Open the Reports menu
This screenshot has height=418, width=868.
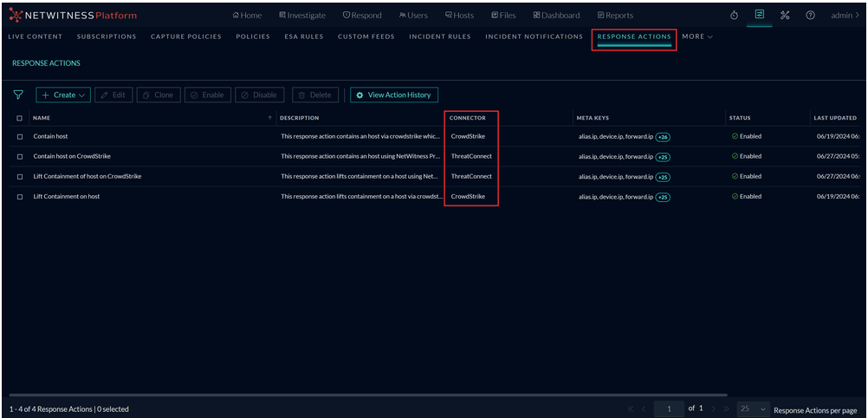(x=615, y=16)
